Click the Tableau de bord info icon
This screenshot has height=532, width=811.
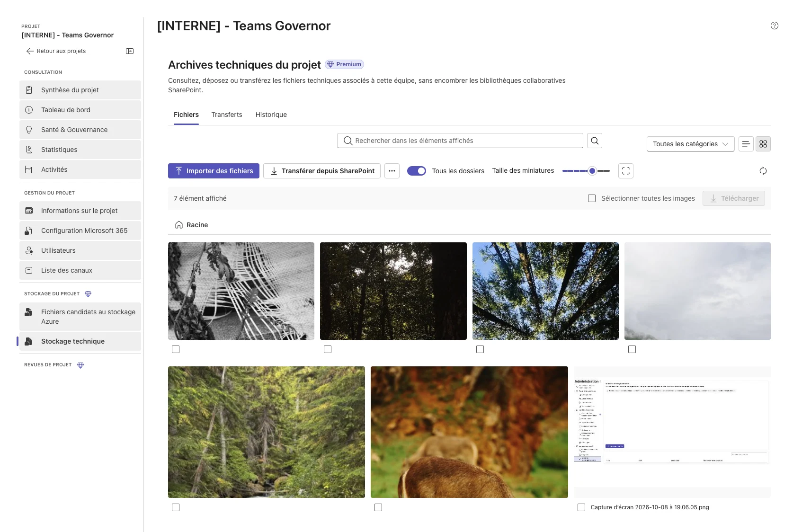(29, 110)
